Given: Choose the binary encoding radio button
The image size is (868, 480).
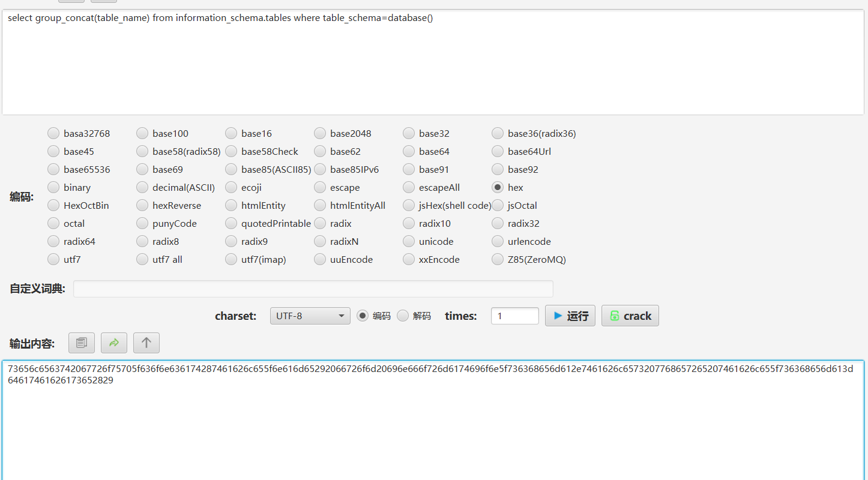Looking at the screenshot, I should click(53, 187).
